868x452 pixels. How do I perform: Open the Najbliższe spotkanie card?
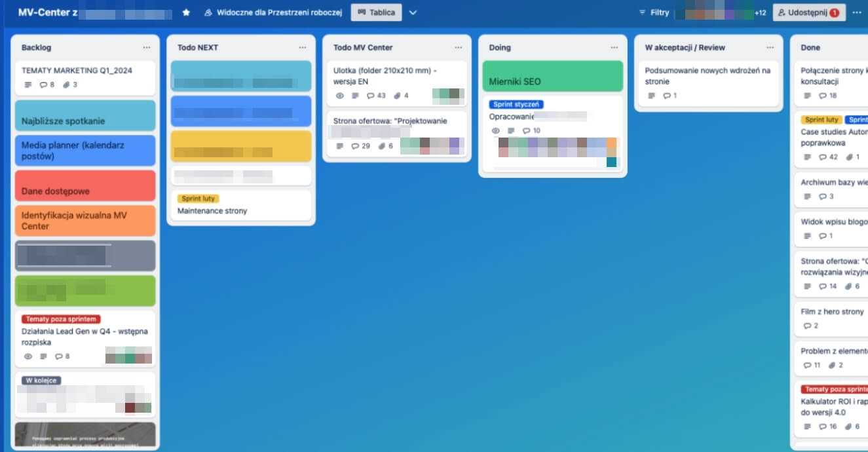click(85, 115)
